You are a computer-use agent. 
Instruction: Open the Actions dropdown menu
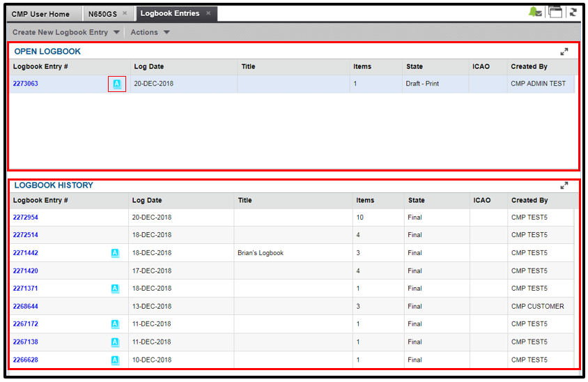(150, 32)
